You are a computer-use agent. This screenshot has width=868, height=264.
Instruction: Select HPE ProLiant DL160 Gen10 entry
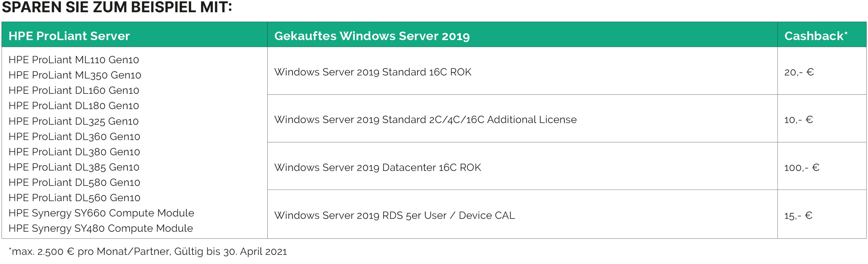74,90
